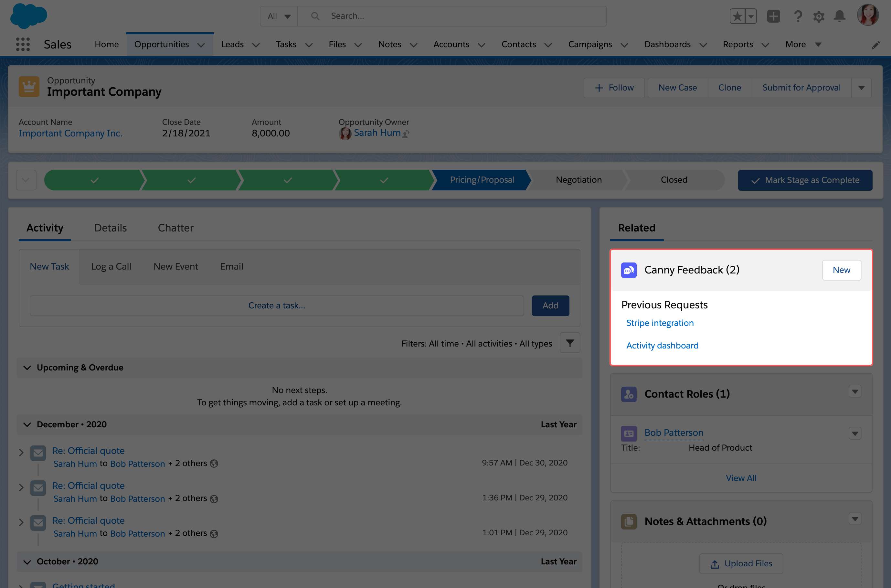Go to the Home tab
891x588 pixels.
pyautogui.click(x=106, y=44)
